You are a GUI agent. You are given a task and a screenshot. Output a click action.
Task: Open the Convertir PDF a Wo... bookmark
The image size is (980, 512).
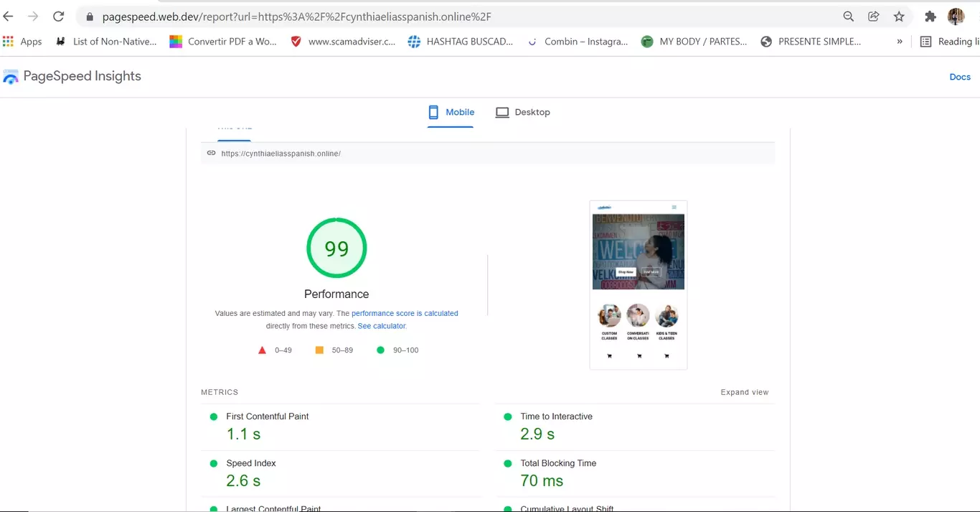[223, 42]
